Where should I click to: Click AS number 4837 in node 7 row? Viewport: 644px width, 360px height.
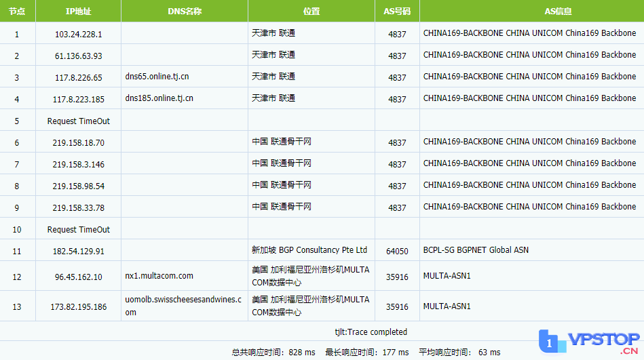397,165
